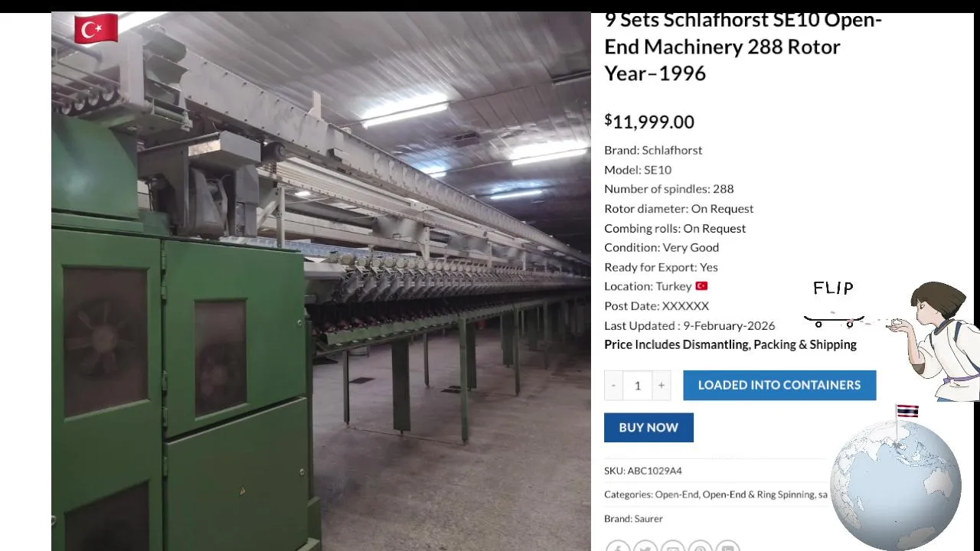Viewport: 980px width, 551px height.
Task: Increase quantity with plus button
Action: 661,385
